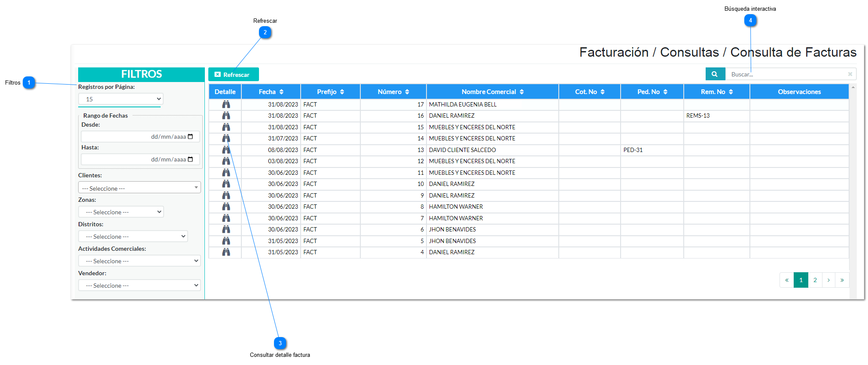Screen dimensions: 868x365
Task: Open Actividades Comerciales dropdown
Action: click(140, 261)
